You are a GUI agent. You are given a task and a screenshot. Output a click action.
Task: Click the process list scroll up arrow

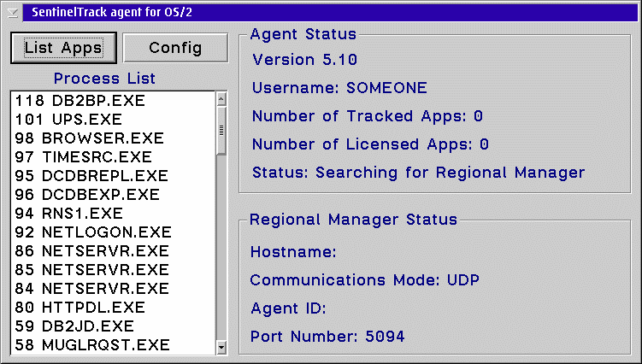221,99
